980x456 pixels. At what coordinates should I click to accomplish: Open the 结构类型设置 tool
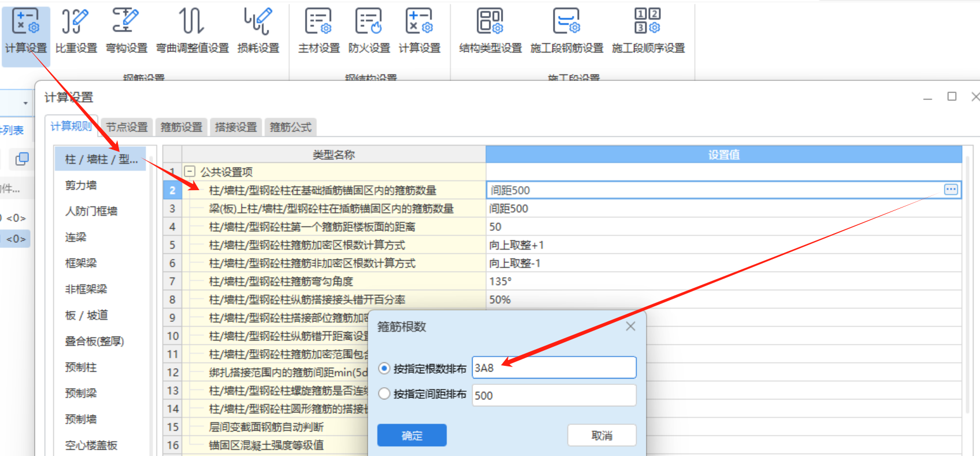490,32
